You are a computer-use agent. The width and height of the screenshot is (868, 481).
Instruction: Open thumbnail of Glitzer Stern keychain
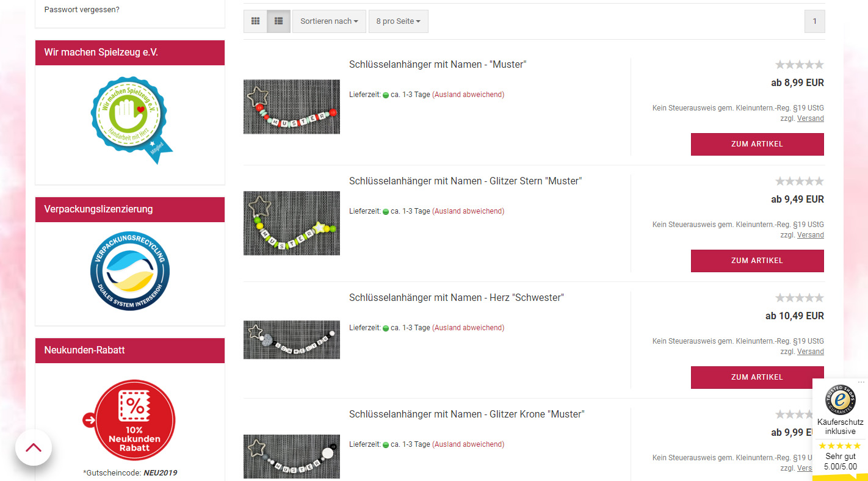292,223
